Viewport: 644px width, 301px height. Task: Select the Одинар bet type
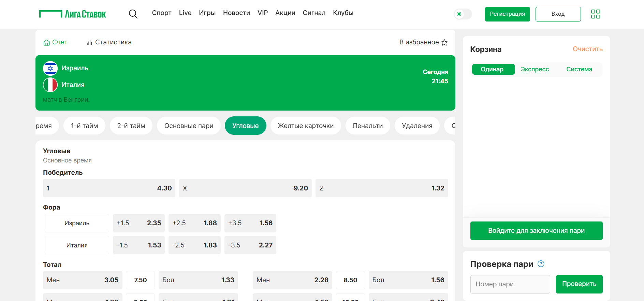pos(493,69)
